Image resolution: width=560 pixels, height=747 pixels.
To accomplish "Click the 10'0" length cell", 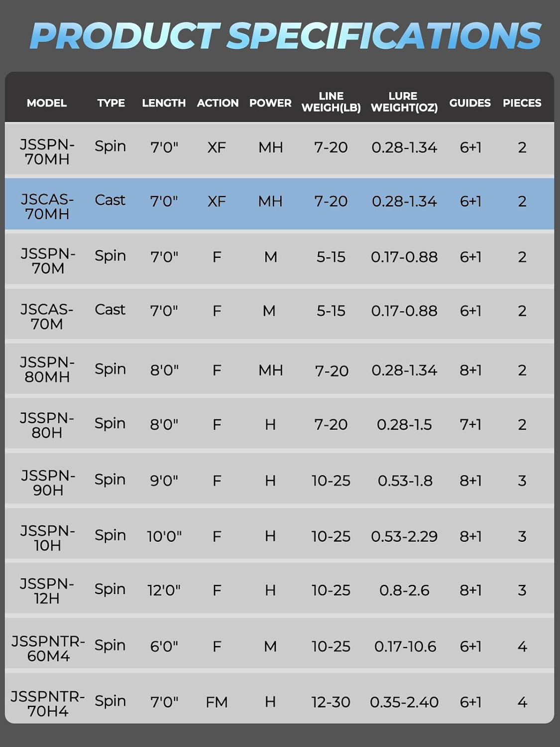I will pyautogui.click(x=164, y=537).
